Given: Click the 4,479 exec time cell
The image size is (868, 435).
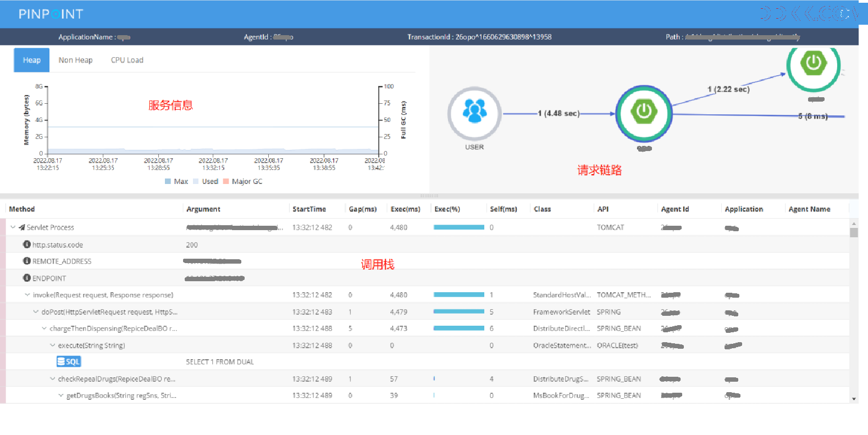Looking at the screenshot, I should coord(399,312).
